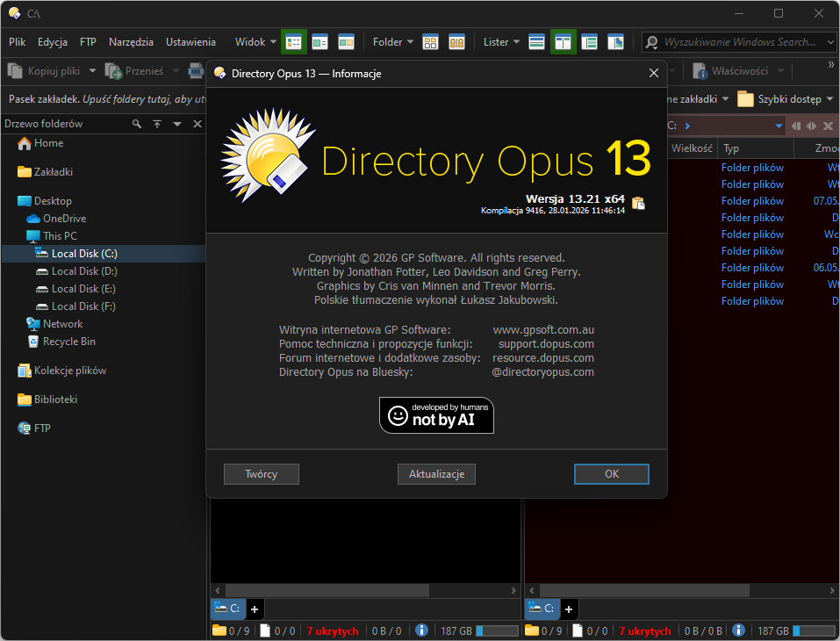Close the Drzewo folderów panel
The width and height of the screenshot is (840, 641).
197,124
